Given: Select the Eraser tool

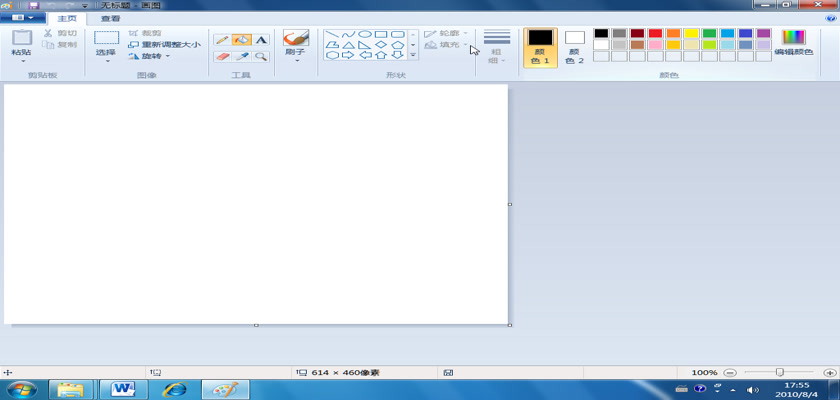Looking at the screenshot, I should point(222,57).
